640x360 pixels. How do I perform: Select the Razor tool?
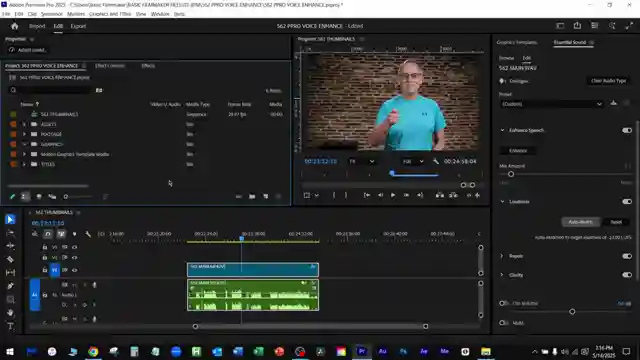(11, 259)
